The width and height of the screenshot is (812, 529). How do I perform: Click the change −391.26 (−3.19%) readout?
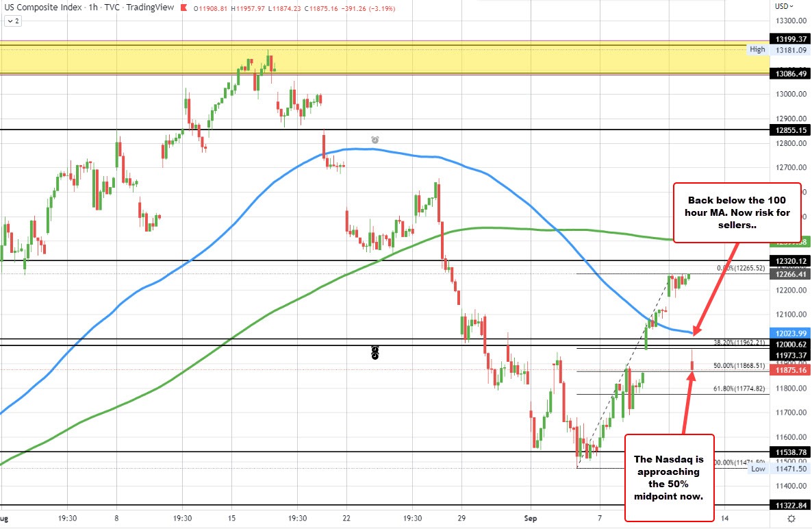point(368,9)
